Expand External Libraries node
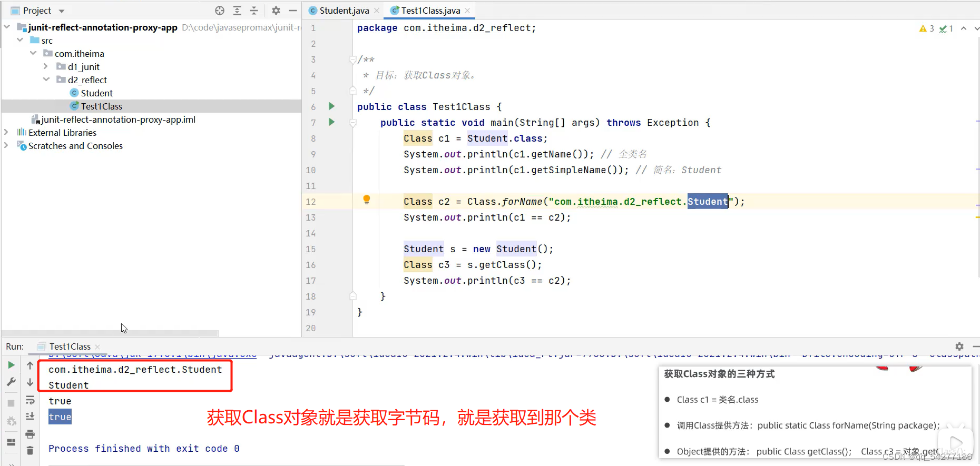Viewport: 980px width, 466px height. tap(6, 132)
